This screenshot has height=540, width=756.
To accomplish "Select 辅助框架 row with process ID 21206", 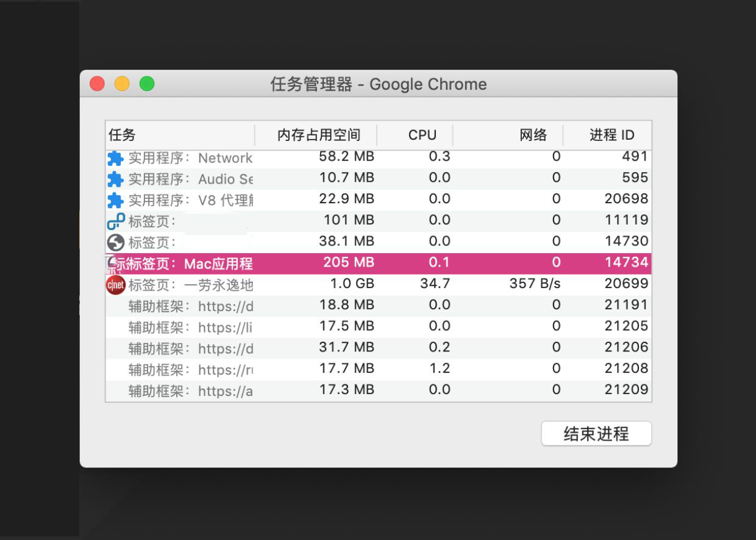I will [x=379, y=348].
